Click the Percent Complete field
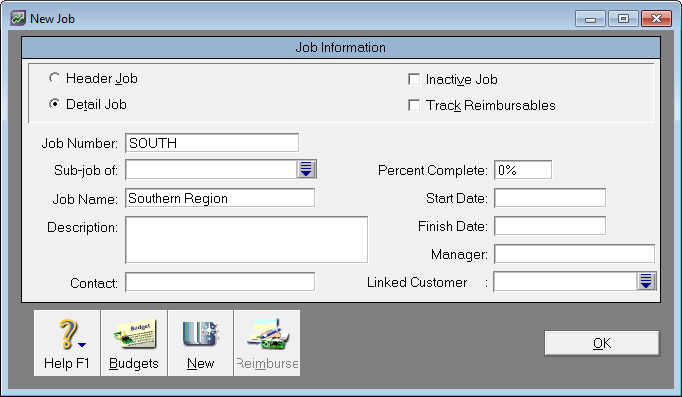 [523, 170]
